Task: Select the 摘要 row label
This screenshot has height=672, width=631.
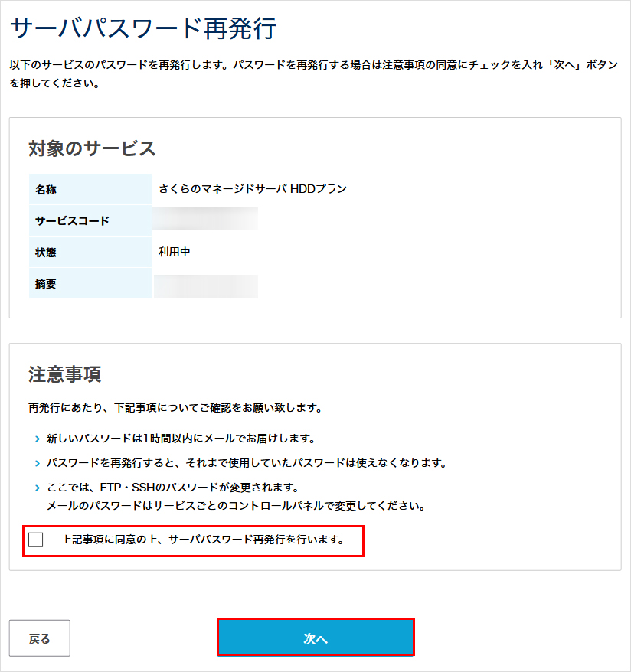Action: point(46,283)
